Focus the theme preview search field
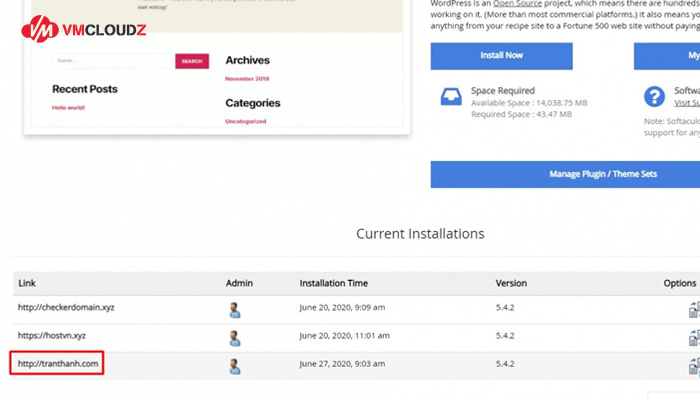 tap(113, 61)
